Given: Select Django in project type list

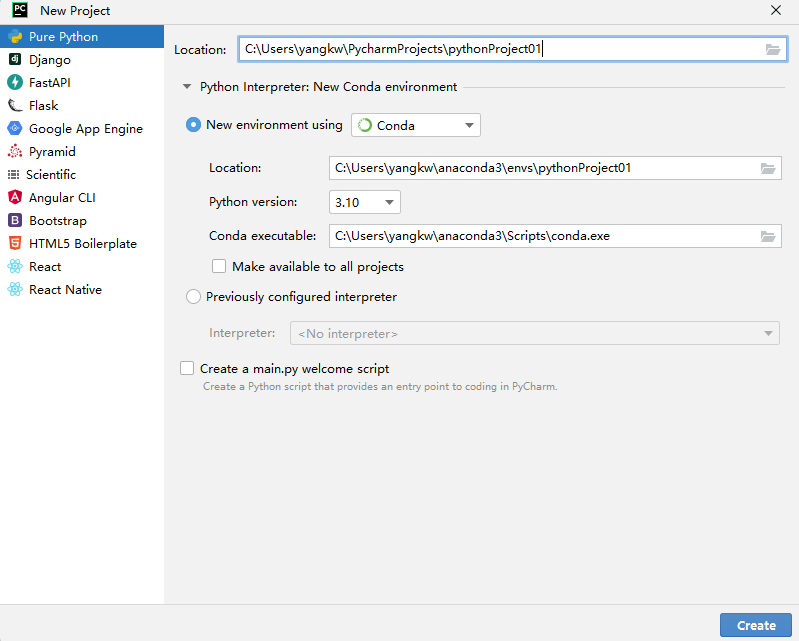Looking at the screenshot, I should coord(50,60).
